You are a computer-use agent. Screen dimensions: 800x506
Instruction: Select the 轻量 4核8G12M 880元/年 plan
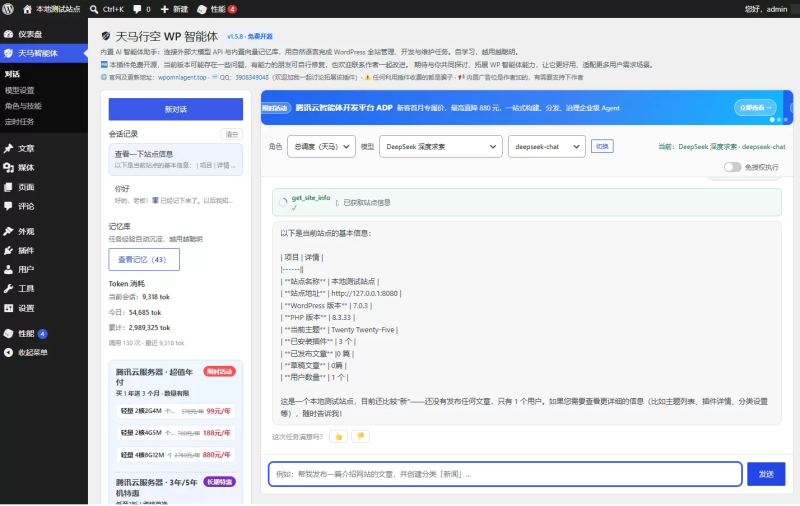[176, 455]
